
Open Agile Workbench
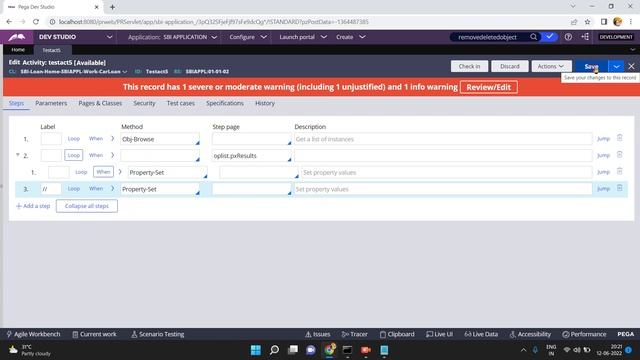(x=33, y=334)
